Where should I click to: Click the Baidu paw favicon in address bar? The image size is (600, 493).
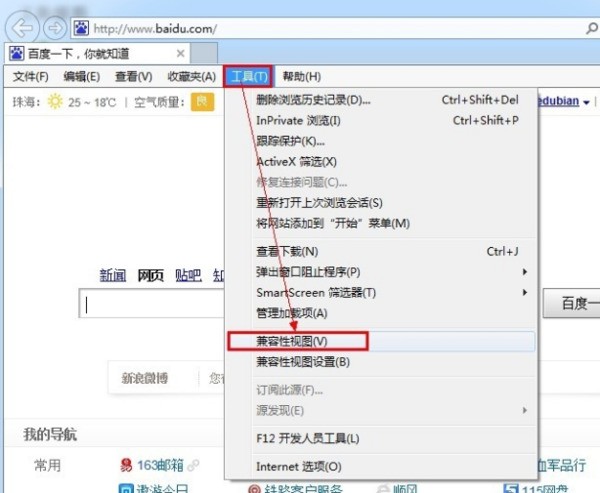81,28
